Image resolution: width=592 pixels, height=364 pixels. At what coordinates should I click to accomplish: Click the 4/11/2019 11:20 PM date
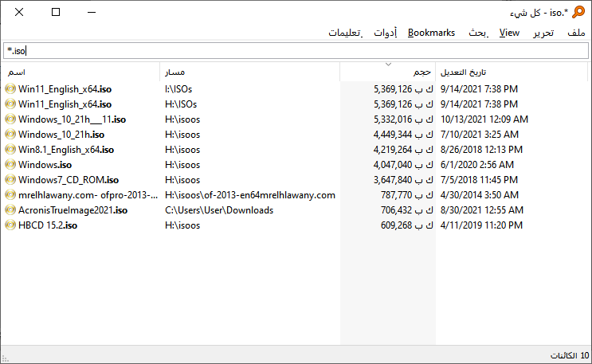[481, 225]
